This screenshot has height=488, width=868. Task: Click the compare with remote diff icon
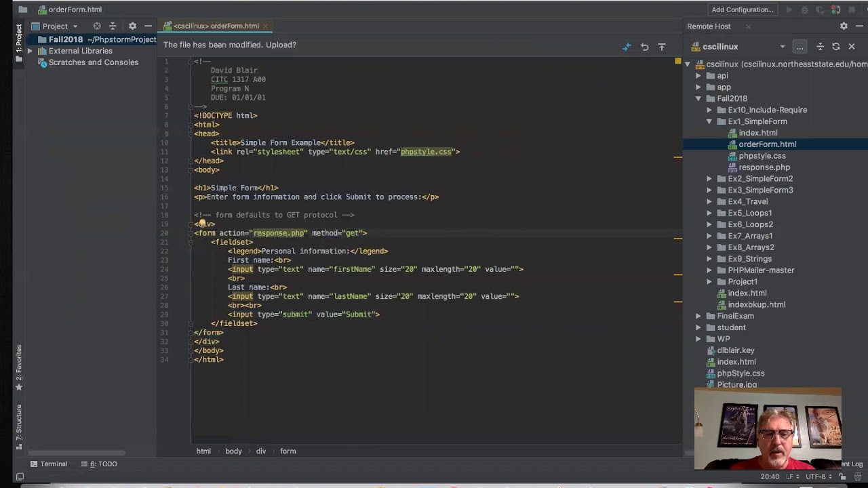(627, 47)
